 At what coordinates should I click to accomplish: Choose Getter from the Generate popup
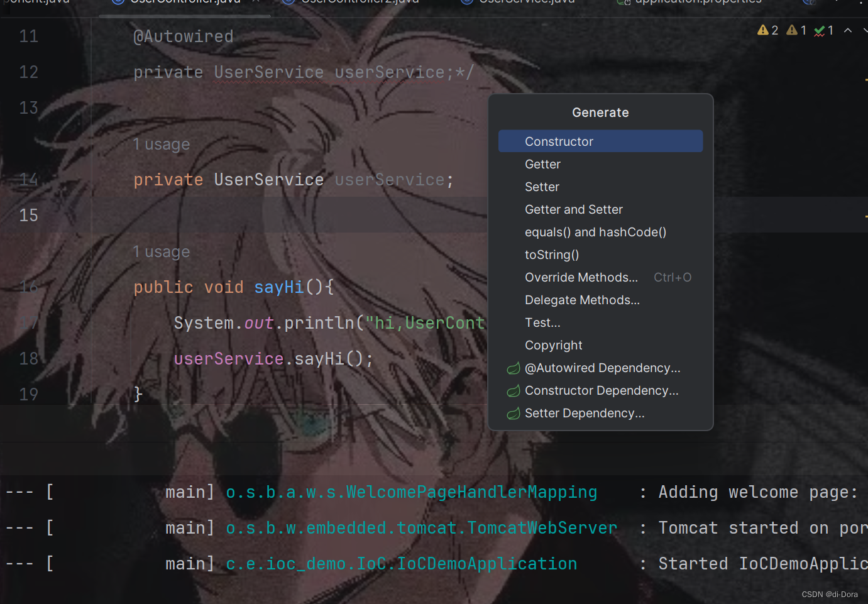coord(600,164)
